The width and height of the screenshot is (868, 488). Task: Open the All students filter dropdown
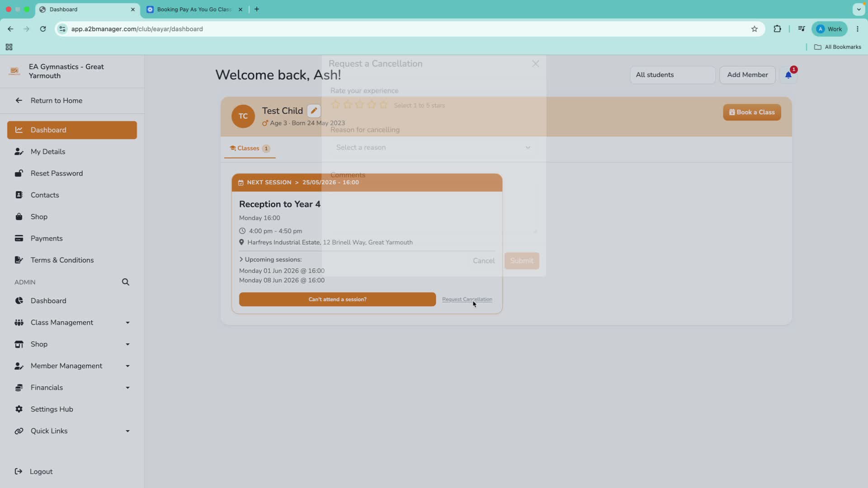[672, 75]
